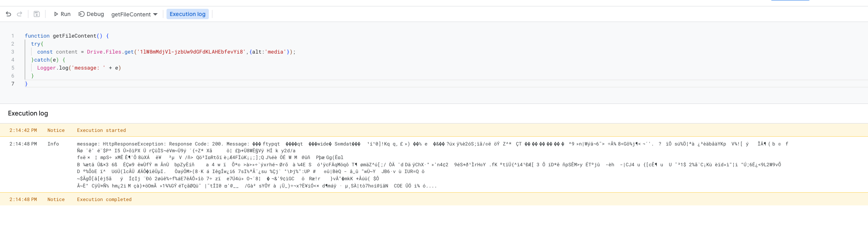
Task: Click the redo arrow icon
Action: (x=20, y=14)
